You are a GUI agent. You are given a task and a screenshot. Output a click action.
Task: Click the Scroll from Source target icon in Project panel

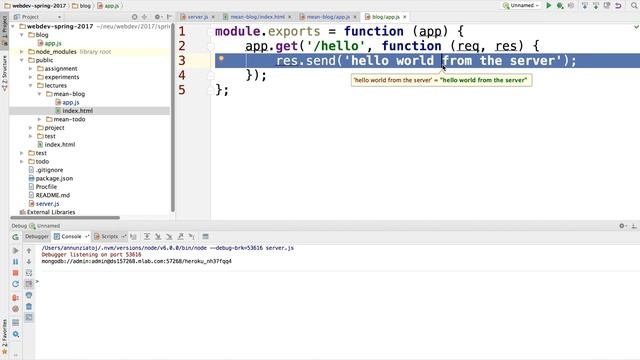click(134, 17)
